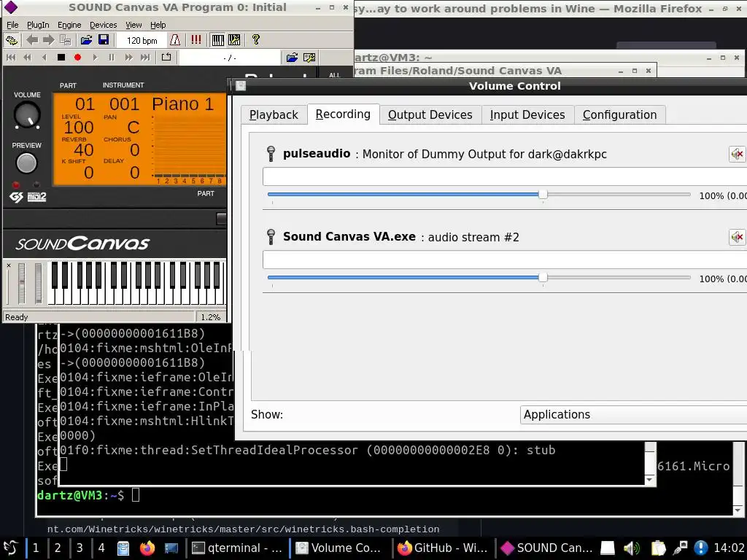Screen dimensions: 747x560
Task: Click the yellow question mark help icon
Action: tap(256, 40)
